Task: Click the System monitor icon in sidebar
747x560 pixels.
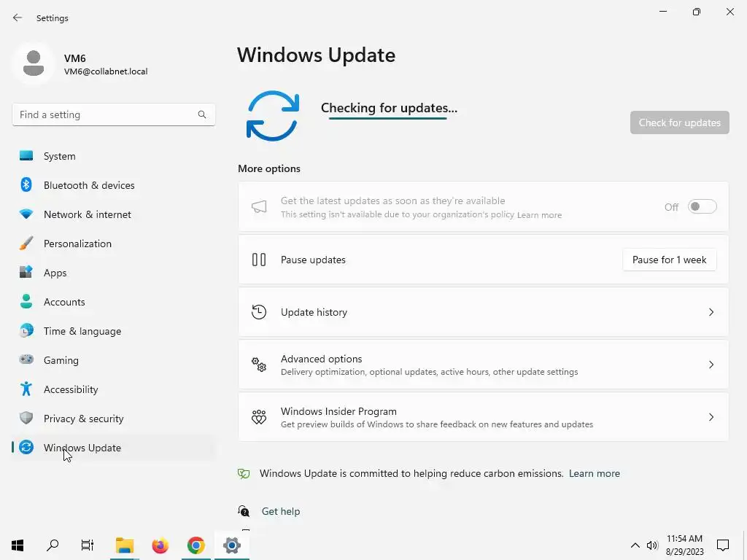Action: [x=26, y=156]
